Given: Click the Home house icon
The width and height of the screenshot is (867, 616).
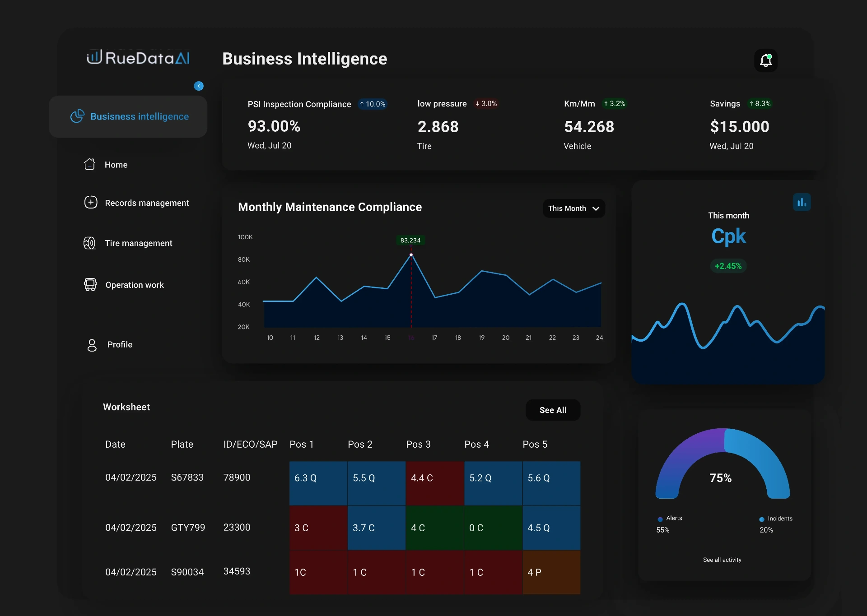Looking at the screenshot, I should point(89,164).
